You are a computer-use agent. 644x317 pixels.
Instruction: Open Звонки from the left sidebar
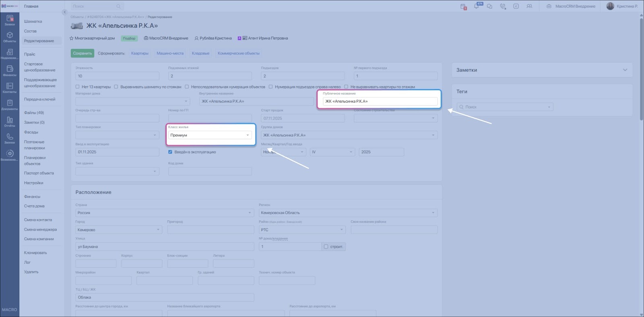tap(10, 139)
